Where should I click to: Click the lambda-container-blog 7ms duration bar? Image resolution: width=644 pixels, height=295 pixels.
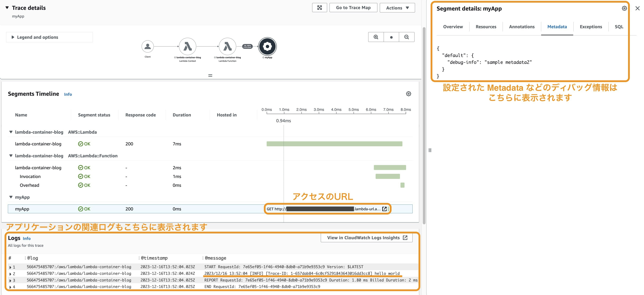tap(334, 144)
